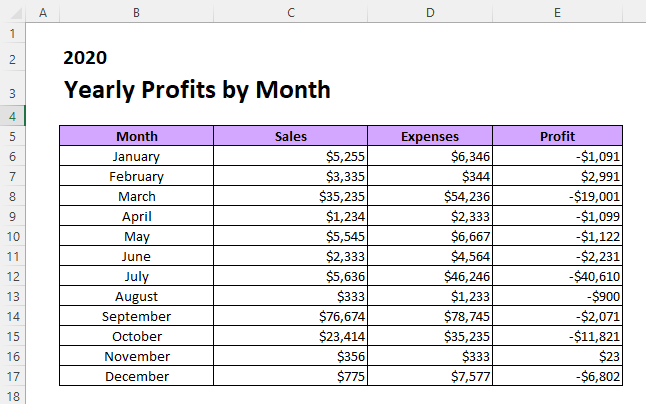Select August profit value -$900
Screen dimensions: 646x404
tap(557, 296)
